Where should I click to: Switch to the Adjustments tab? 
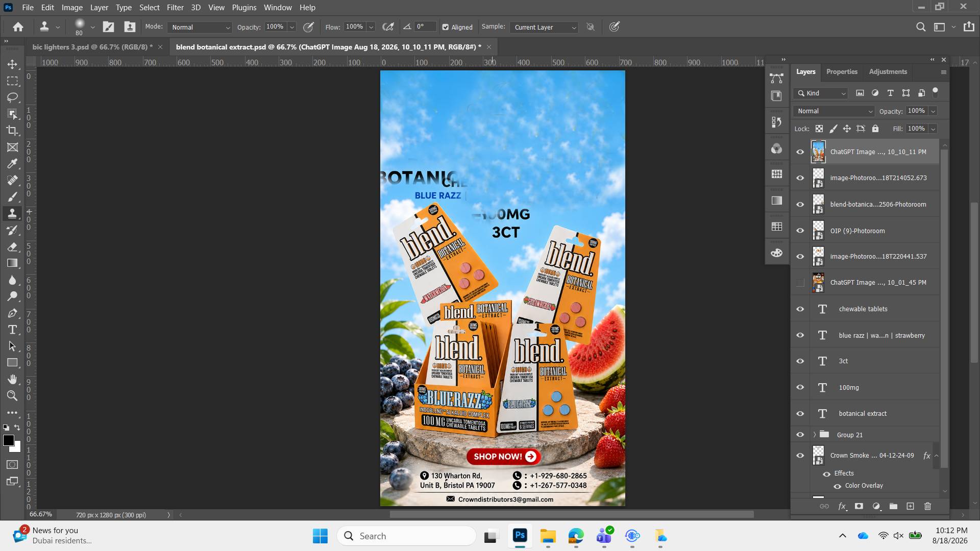click(888, 72)
